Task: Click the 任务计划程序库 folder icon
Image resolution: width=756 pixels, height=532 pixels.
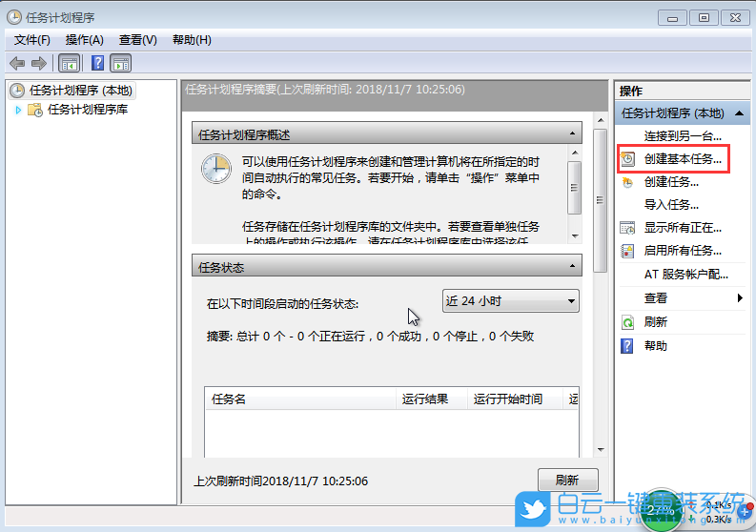Action: [34, 110]
